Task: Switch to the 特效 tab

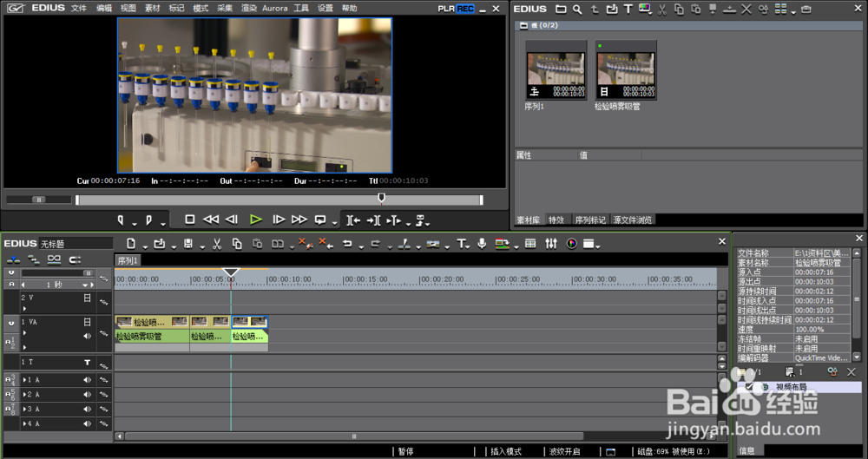Action: pyautogui.click(x=556, y=220)
